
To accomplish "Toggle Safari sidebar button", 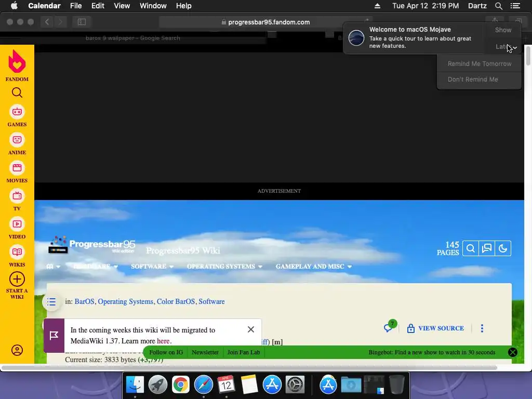I will pos(82,22).
